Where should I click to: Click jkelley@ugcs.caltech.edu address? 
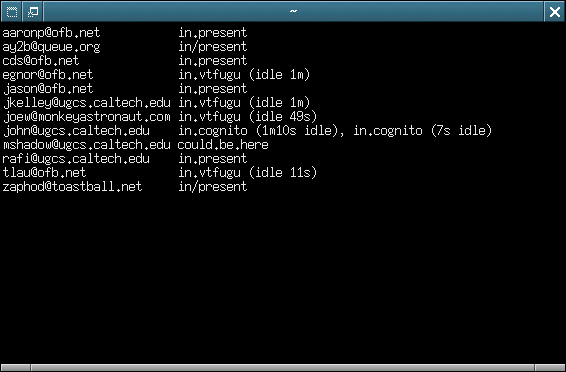click(x=87, y=103)
